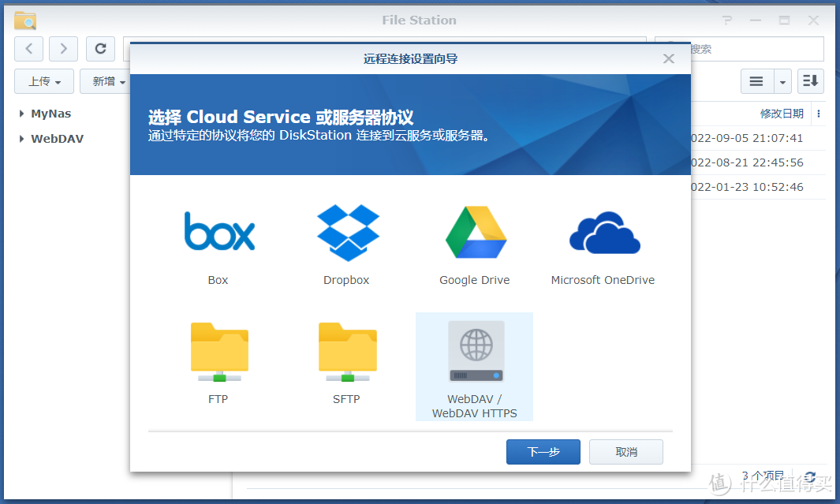Viewport: 840px width, 504px height.
Task: Click the Box label text
Action: pyautogui.click(x=218, y=280)
